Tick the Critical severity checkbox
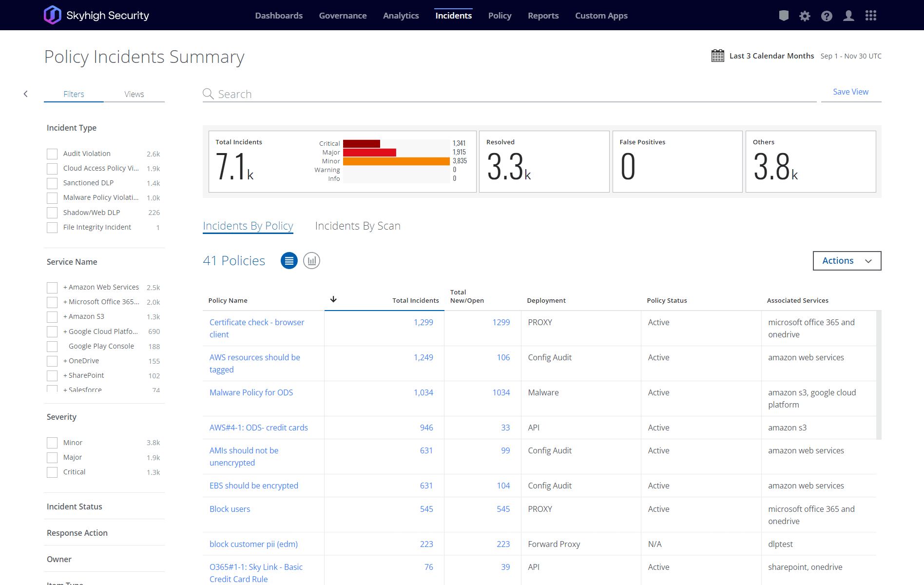The image size is (924, 585). pyautogui.click(x=52, y=472)
